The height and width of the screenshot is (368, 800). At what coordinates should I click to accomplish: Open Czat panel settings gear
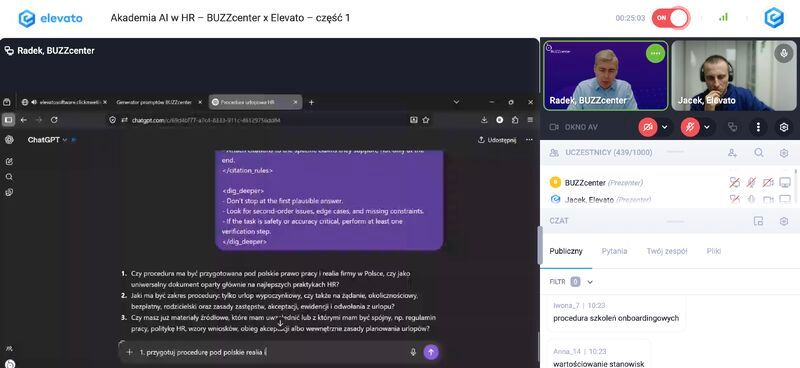coord(784,221)
